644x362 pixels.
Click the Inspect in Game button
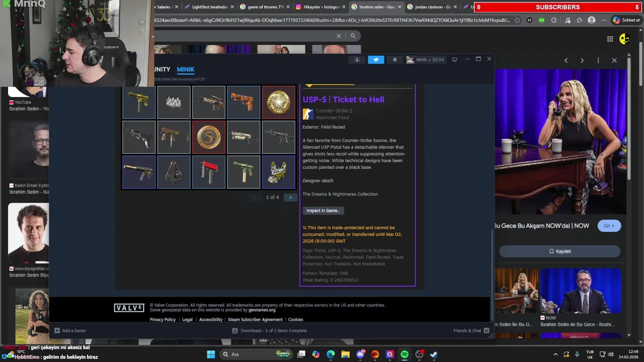(323, 211)
